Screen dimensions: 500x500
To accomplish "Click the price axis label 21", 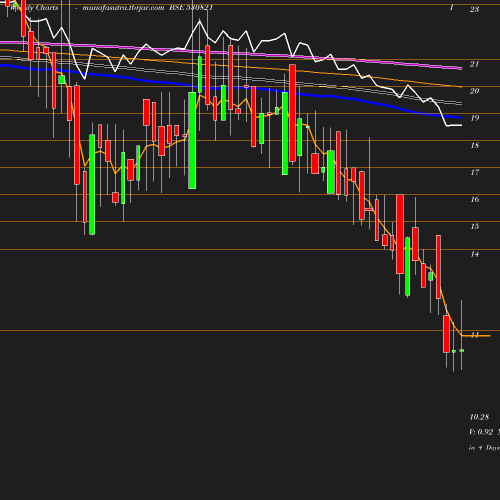I will [474, 64].
